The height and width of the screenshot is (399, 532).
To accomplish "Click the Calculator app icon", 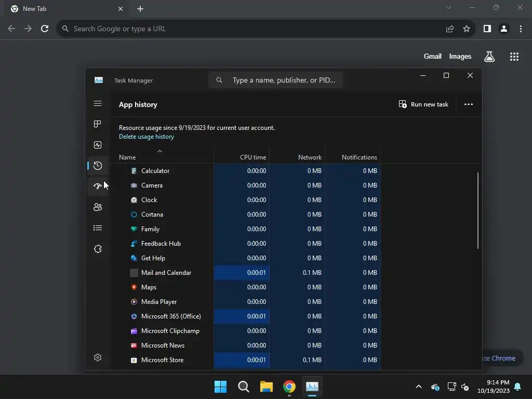I will (x=134, y=171).
